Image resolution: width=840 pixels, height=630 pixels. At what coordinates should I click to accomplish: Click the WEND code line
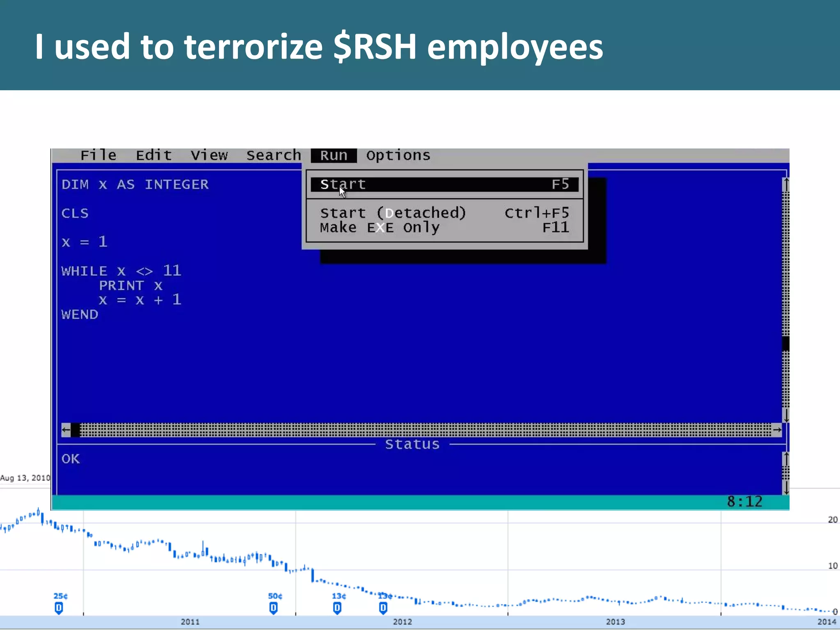[x=80, y=315]
